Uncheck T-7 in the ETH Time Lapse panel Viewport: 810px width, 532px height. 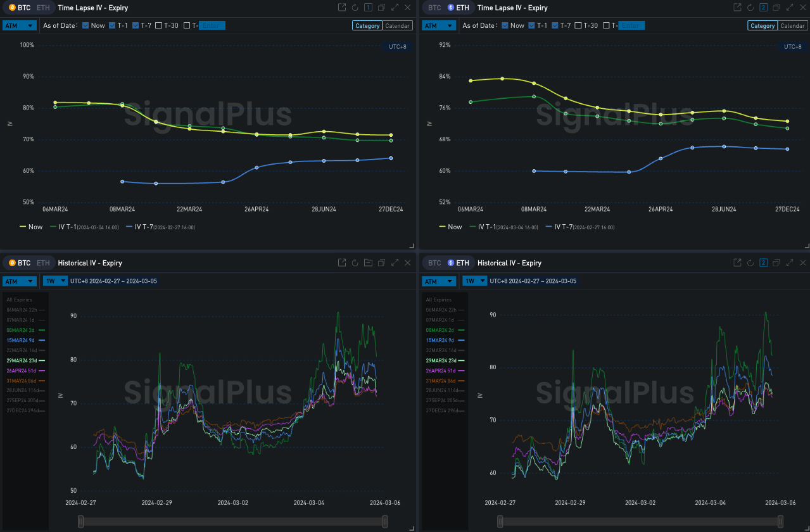pos(555,25)
